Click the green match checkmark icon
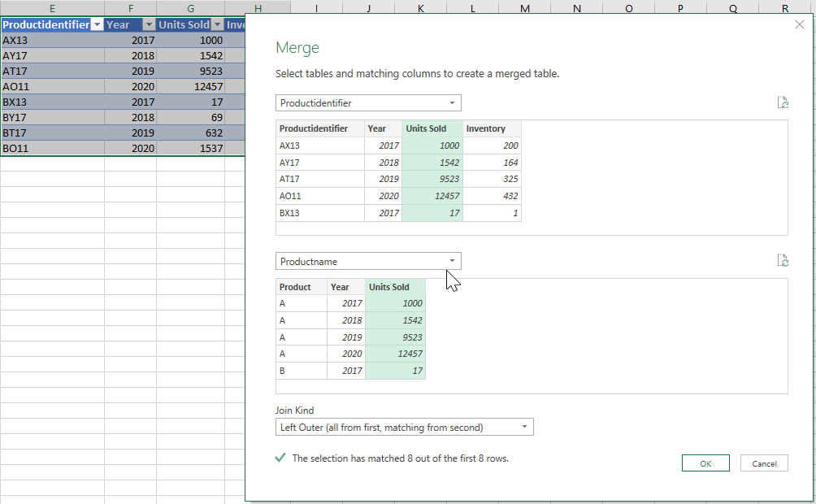816x504 pixels. [280, 458]
